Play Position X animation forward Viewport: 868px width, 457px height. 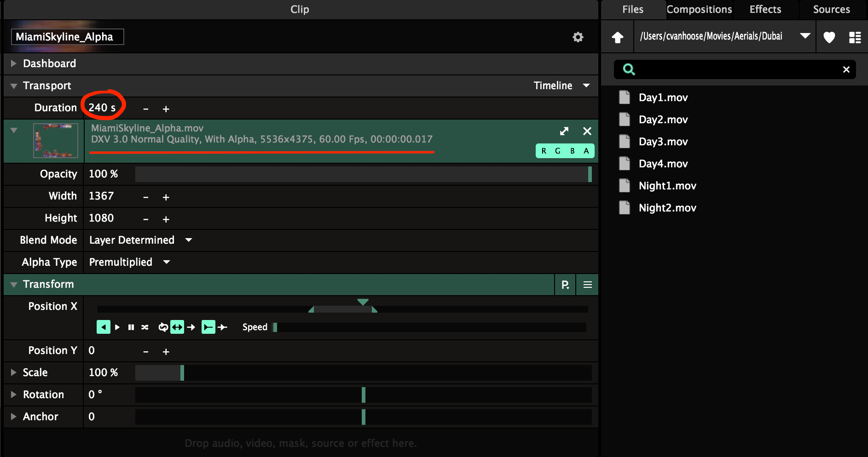click(x=117, y=327)
